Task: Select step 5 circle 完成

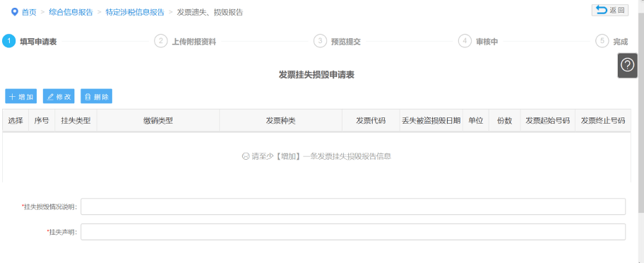Action: (602, 41)
